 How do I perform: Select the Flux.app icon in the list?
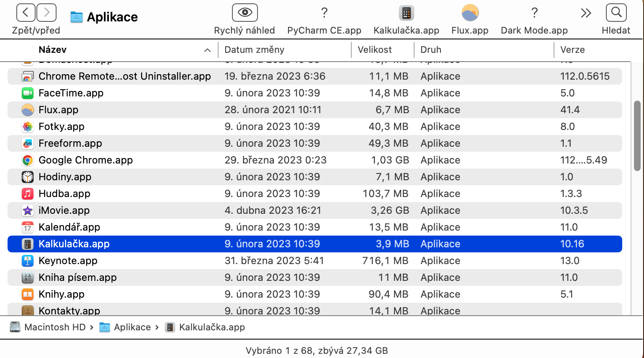click(28, 110)
